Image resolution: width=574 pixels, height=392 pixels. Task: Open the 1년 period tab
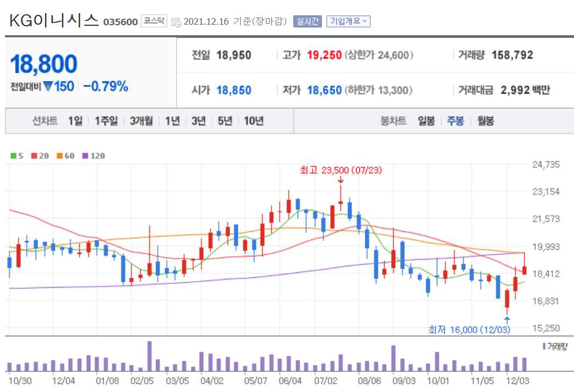[171, 121]
